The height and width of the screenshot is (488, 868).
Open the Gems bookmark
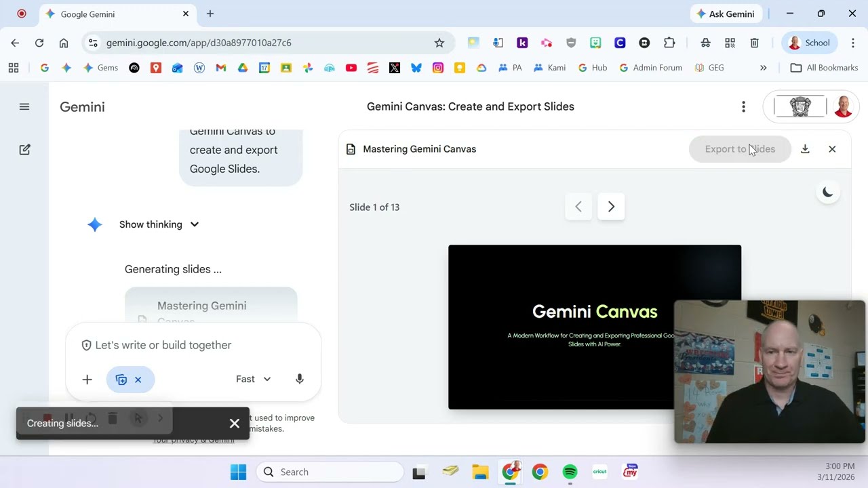tap(100, 68)
